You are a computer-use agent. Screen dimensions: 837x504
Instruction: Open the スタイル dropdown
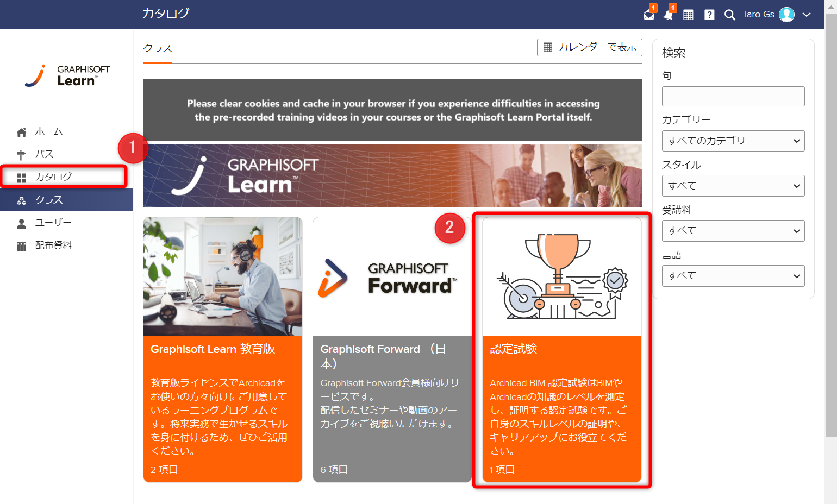pos(733,186)
